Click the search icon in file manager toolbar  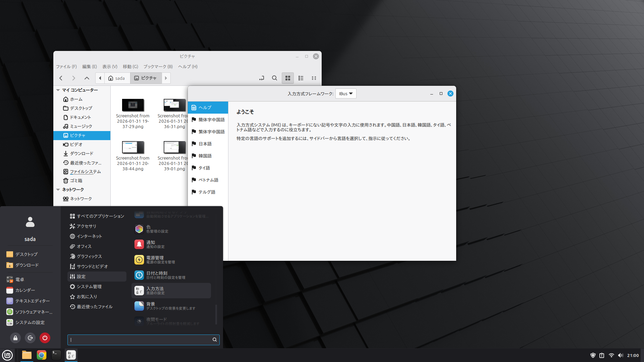(x=274, y=78)
